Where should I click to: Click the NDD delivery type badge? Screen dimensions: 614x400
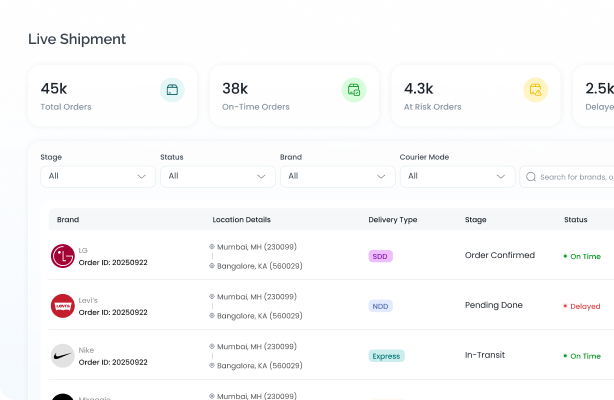(380, 306)
